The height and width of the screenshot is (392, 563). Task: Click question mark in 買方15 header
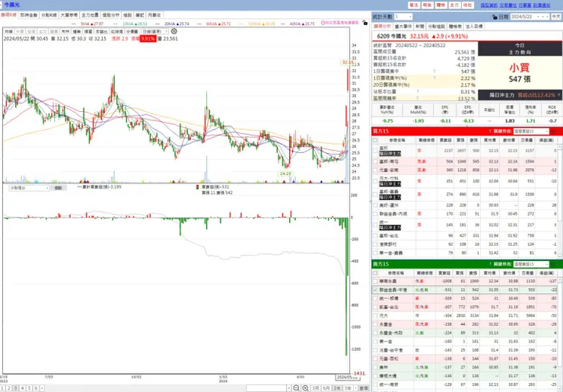[x=490, y=132]
